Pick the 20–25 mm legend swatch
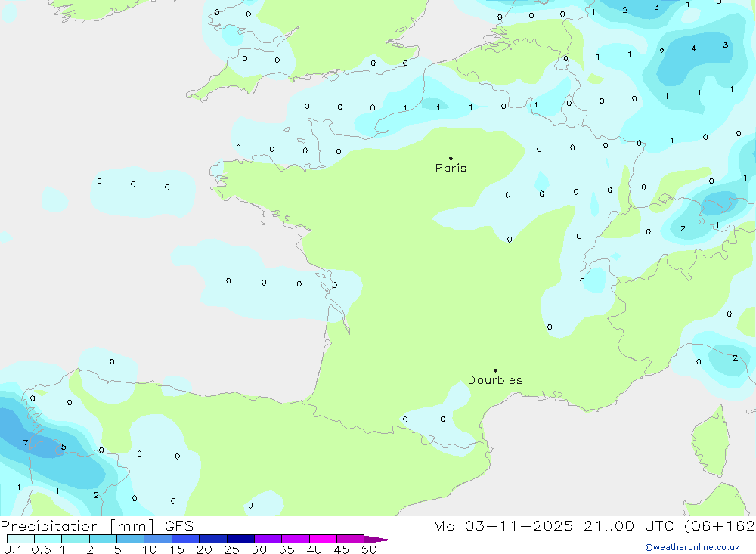 point(213,539)
